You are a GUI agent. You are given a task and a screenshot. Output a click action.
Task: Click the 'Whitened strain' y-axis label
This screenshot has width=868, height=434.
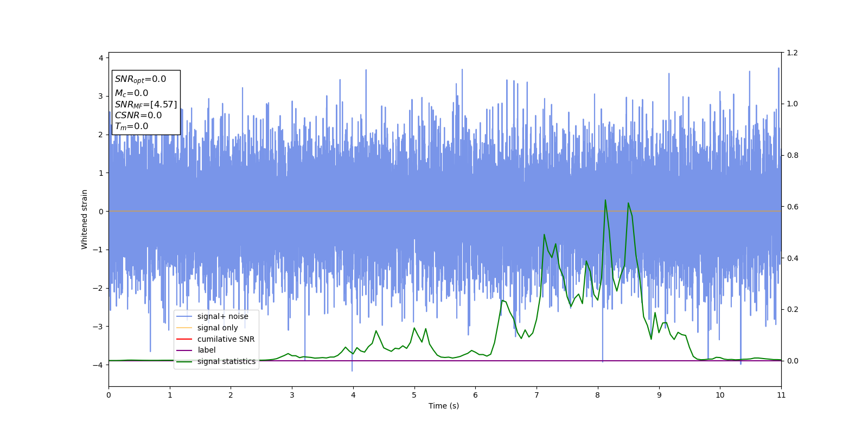(x=84, y=219)
